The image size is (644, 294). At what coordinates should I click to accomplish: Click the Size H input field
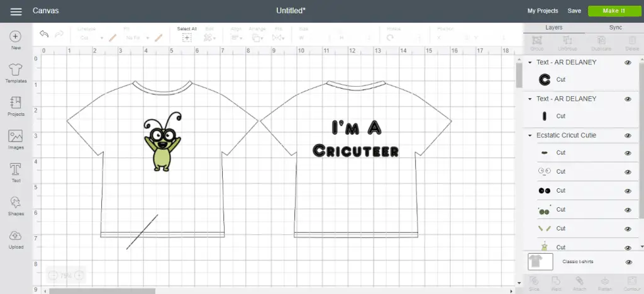click(x=358, y=38)
